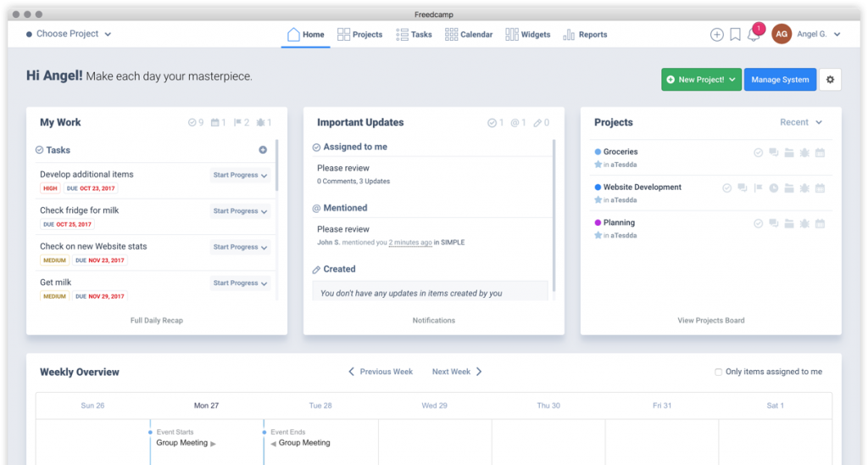Screen dimensions: 868x465
Task: Click the quick add plus icon in header
Action: (x=717, y=34)
